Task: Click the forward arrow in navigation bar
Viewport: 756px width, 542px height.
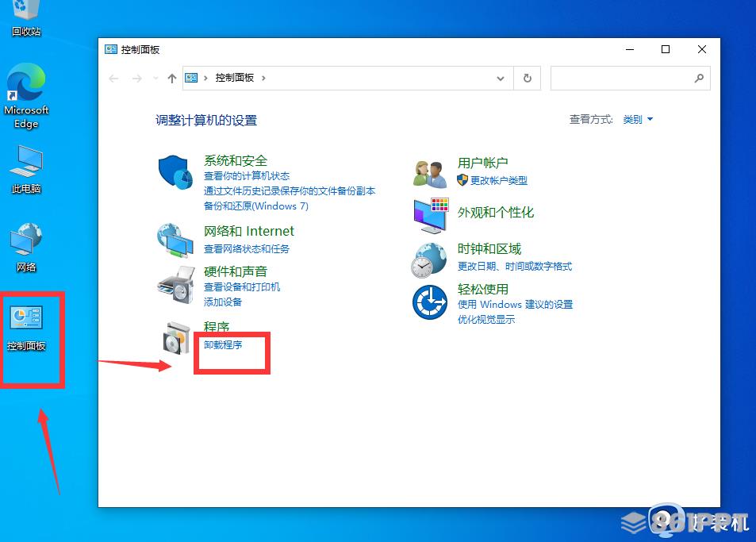Action: pyautogui.click(x=137, y=78)
